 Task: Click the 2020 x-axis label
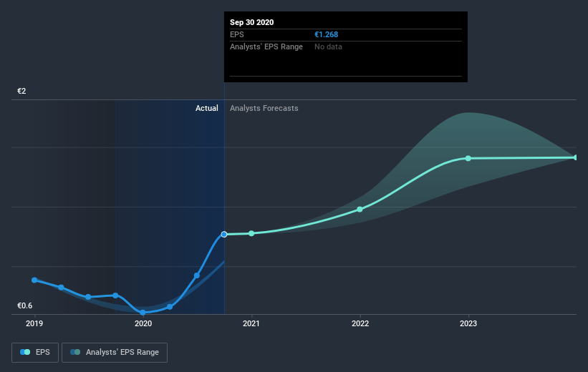coord(143,323)
